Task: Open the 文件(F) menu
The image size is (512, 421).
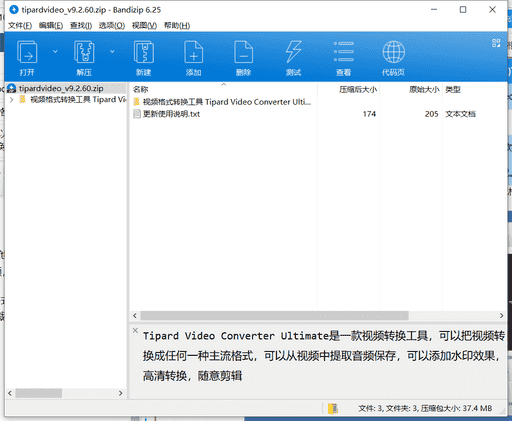Action: (x=20, y=26)
